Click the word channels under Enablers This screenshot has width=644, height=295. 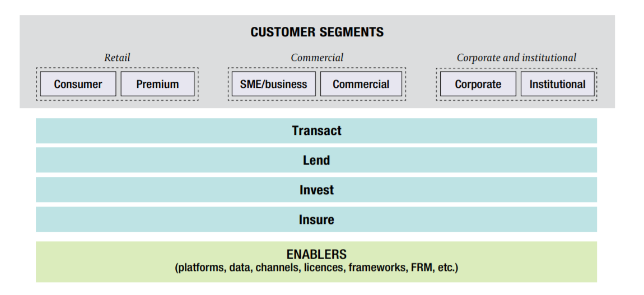277,268
